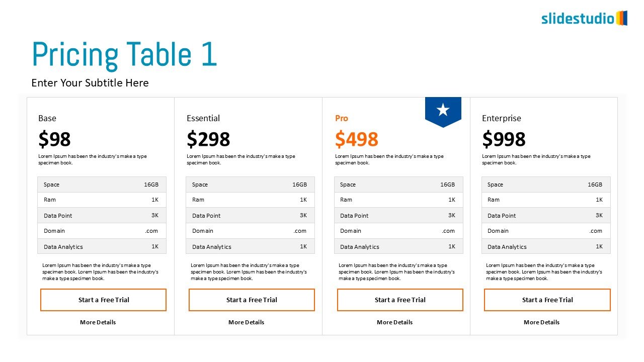Click the slidestudio logo icon
The width and height of the screenshot is (644, 362).
(x=621, y=18)
